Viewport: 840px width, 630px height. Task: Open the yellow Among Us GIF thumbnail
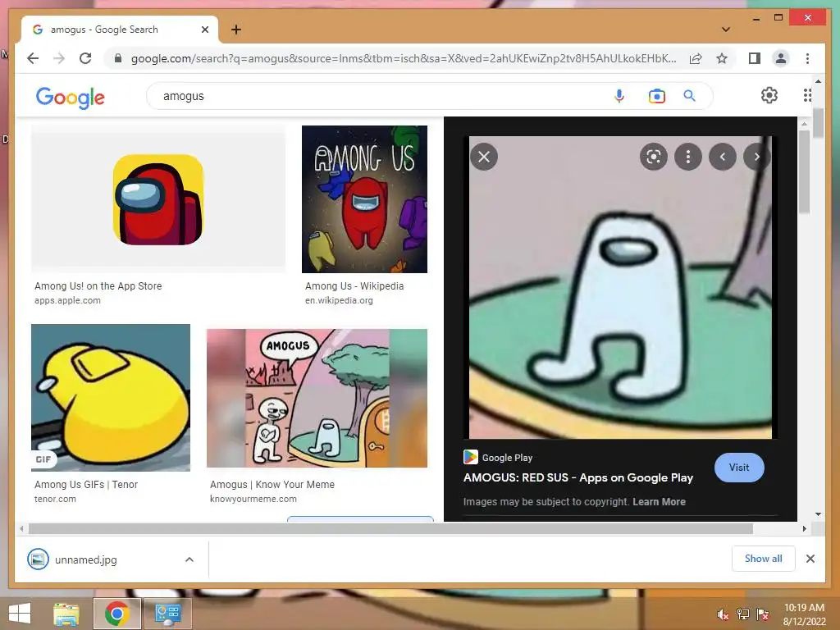111,398
